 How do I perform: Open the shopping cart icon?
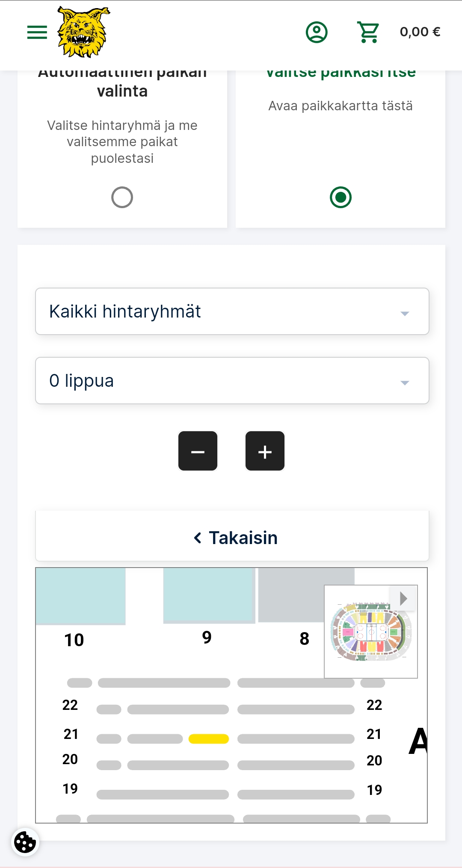pos(368,32)
